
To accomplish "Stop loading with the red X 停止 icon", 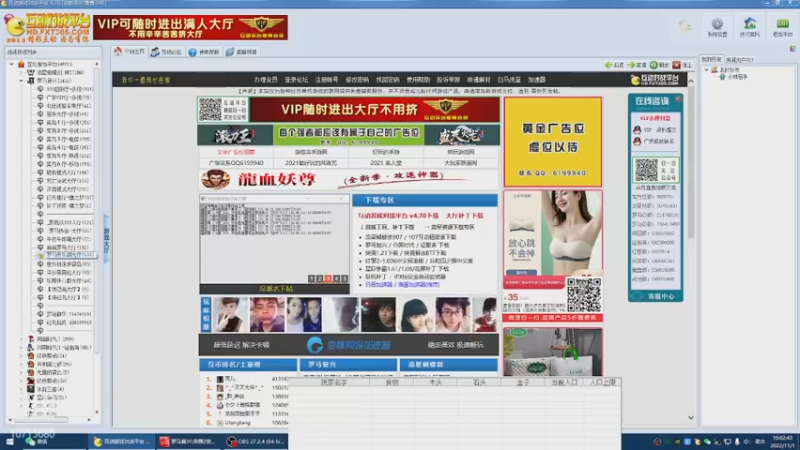I will 682,65.
